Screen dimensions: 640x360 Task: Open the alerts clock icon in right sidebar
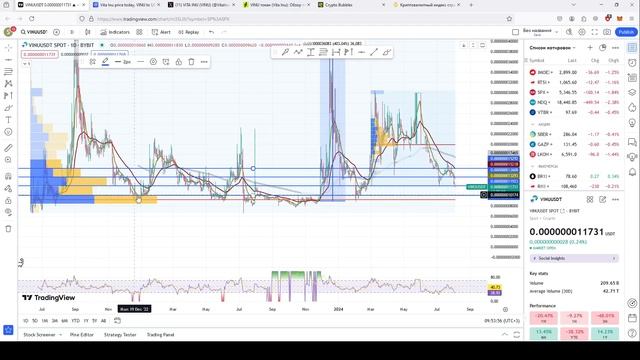pos(632,62)
